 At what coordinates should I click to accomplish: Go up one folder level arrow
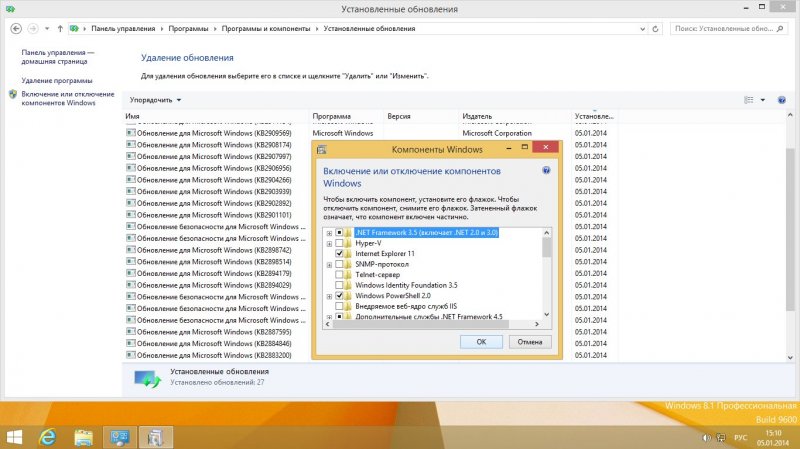[x=60, y=29]
